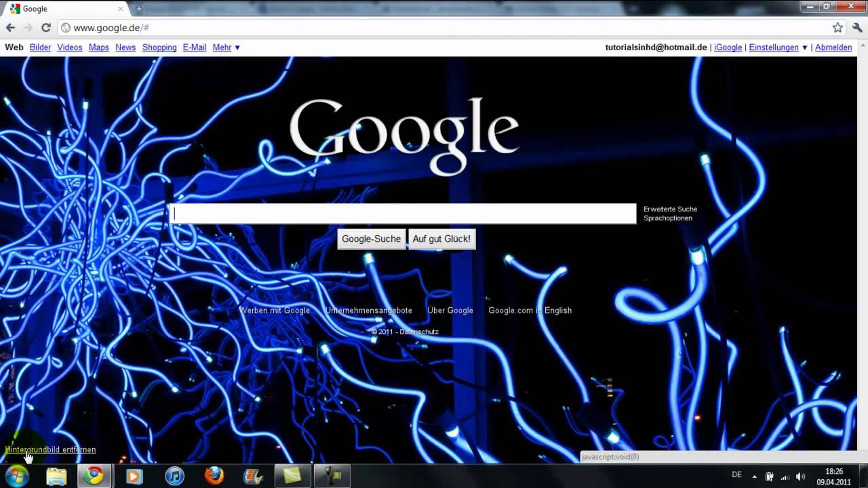Open Sprachoptionen link
868x488 pixels.
pos(668,218)
